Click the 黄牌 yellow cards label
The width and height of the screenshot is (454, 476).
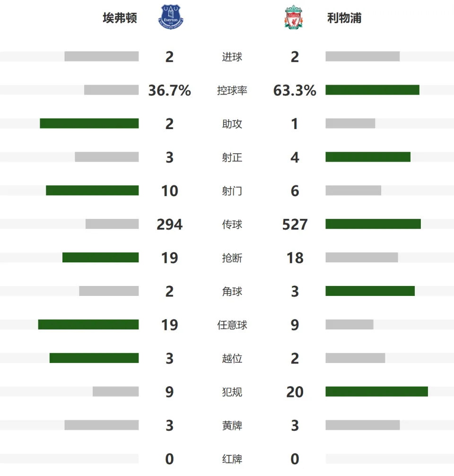(x=232, y=425)
